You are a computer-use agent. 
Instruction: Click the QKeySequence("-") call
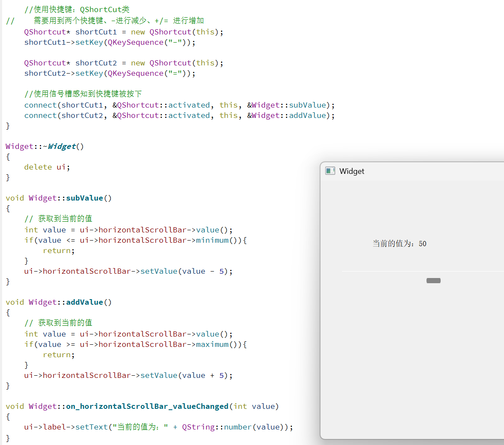click(147, 42)
